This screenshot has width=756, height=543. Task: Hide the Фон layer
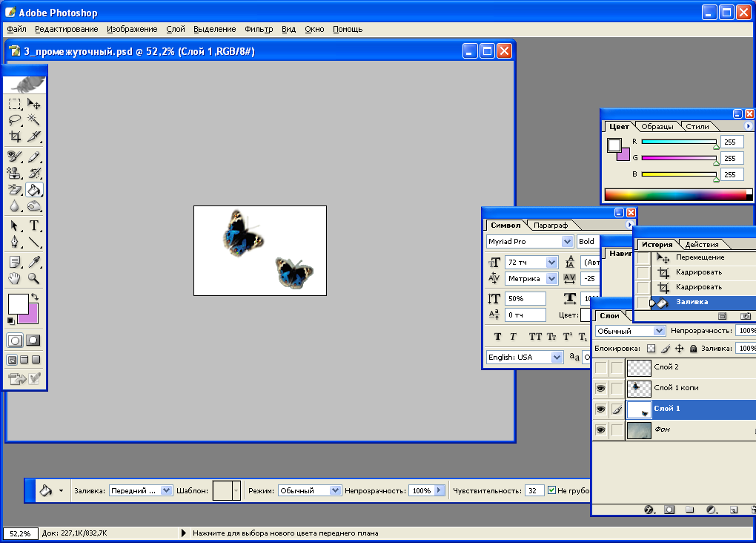point(601,430)
